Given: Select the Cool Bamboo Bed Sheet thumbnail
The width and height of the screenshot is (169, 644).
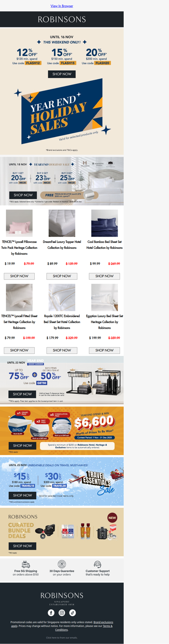Looking at the screenshot, I should pos(104,223).
